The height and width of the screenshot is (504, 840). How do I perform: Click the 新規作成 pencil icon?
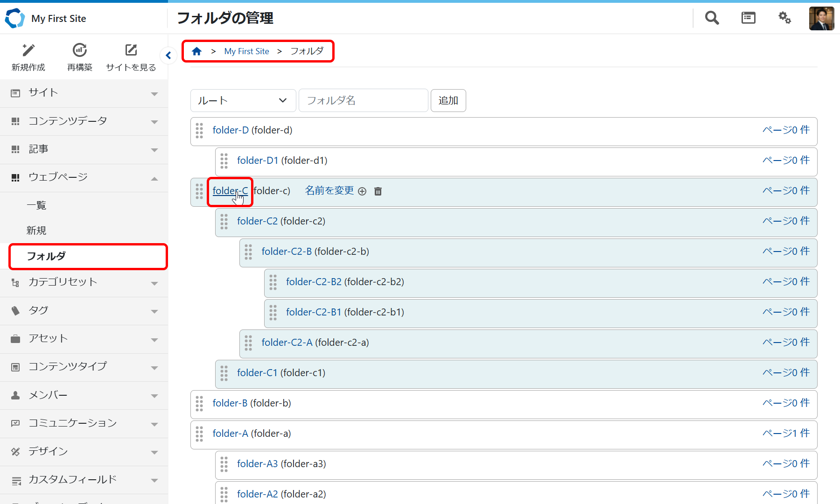click(x=28, y=50)
